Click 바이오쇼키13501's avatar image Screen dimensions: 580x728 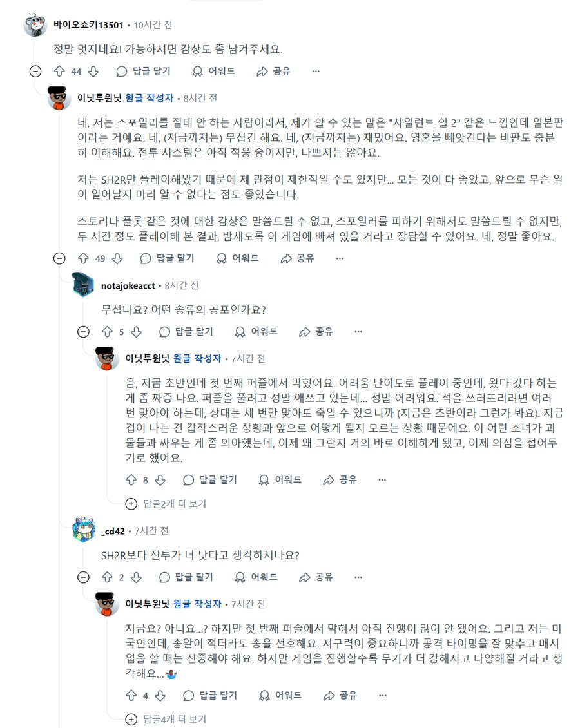[35, 26]
